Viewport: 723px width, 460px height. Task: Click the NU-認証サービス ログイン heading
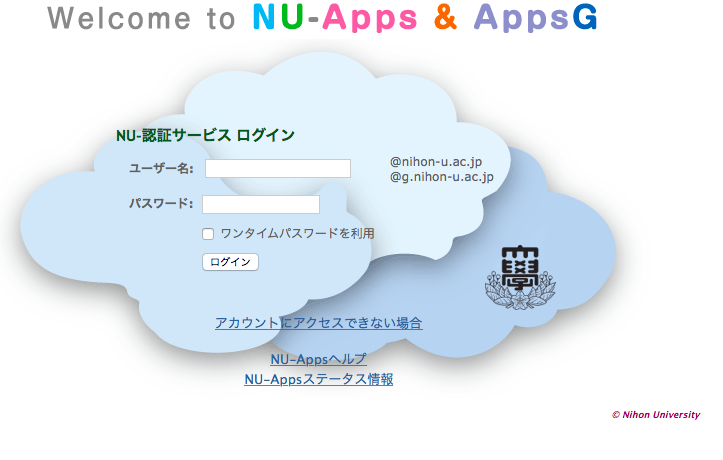(205, 135)
